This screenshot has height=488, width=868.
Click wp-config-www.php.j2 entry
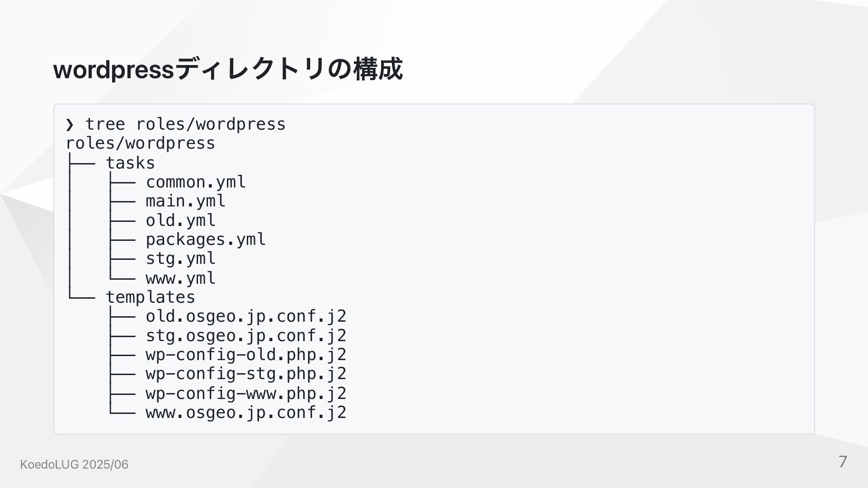point(246,393)
